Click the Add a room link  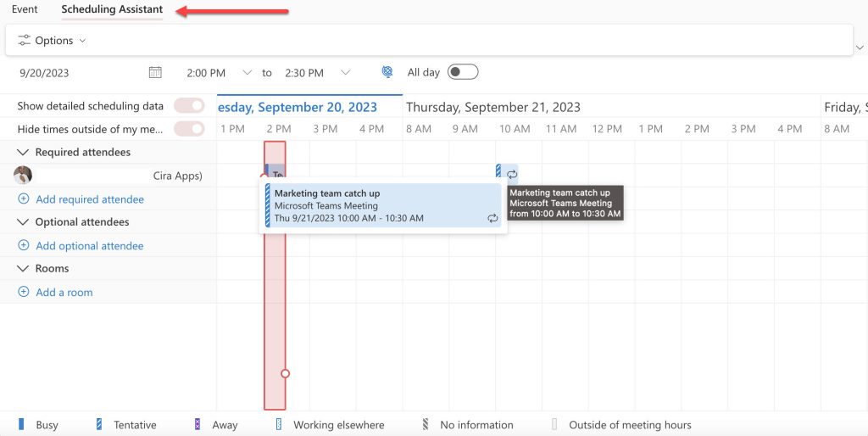click(x=64, y=293)
